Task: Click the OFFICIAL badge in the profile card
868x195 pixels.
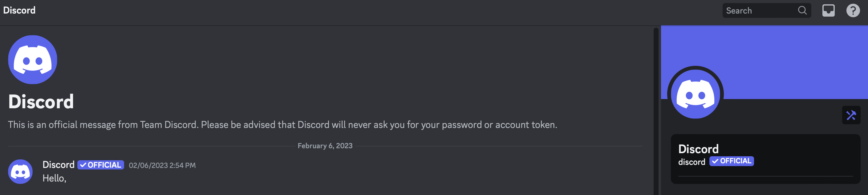Action: (732, 161)
